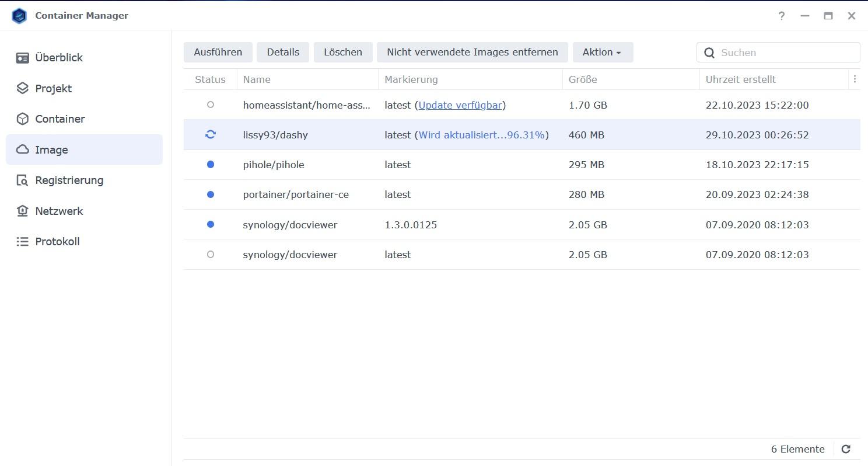Expand the Aktion dropdown
The width and height of the screenshot is (868, 466).
pyautogui.click(x=603, y=52)
